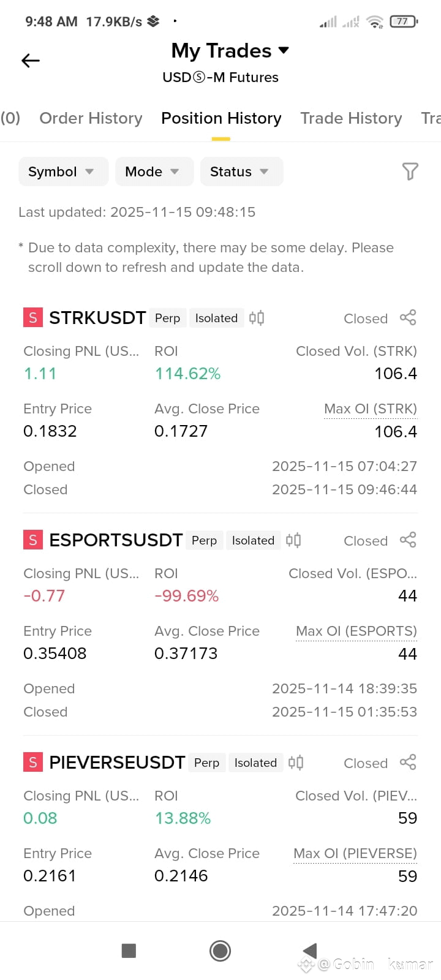Tap the Max OI (ESPORTS) label
Viewport: 441px width, 980px height.
pos(356,631)
